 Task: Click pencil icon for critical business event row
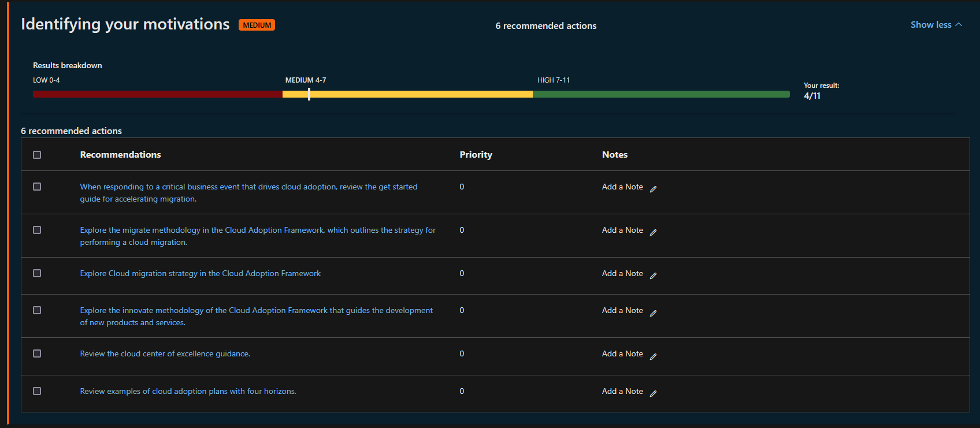point(653,189)
